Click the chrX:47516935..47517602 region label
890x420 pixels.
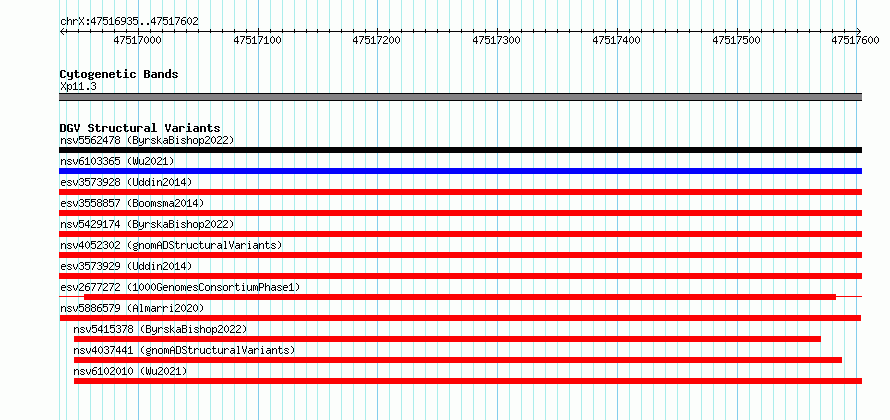[x=129, y=21]
